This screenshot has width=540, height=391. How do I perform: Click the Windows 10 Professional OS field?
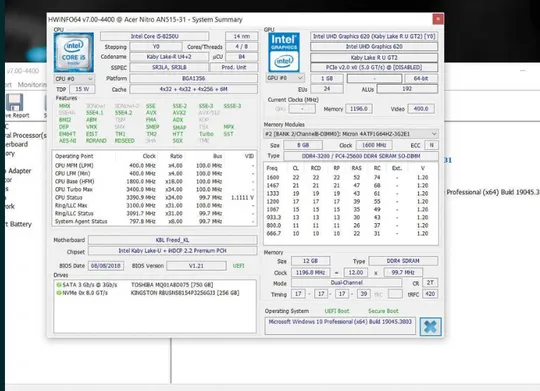340,326
